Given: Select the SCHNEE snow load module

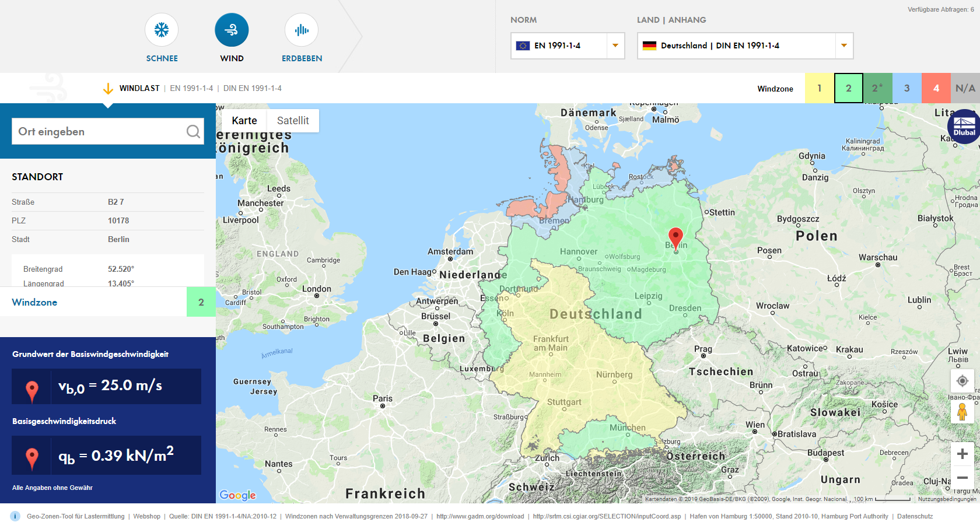Looking at the screenshot, I should (x=162, y=29).
